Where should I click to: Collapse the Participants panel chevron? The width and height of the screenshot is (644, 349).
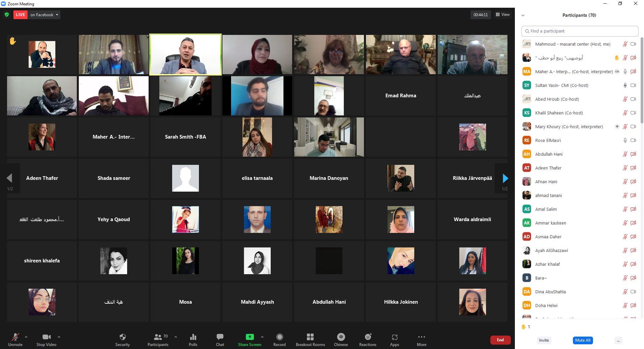[523, 15]
